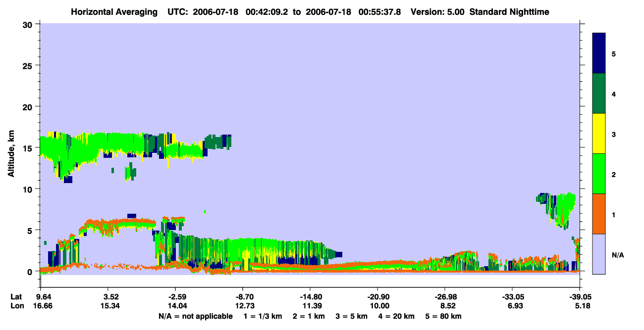
Task: Click the 'Lat' row label
Action: coord(16,297)
